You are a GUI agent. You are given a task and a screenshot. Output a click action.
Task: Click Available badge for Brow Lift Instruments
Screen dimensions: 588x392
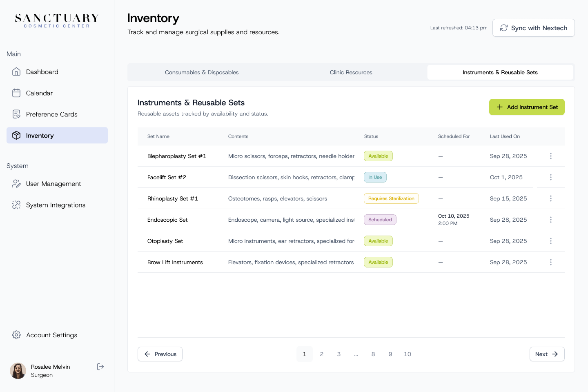click(378, 262)
